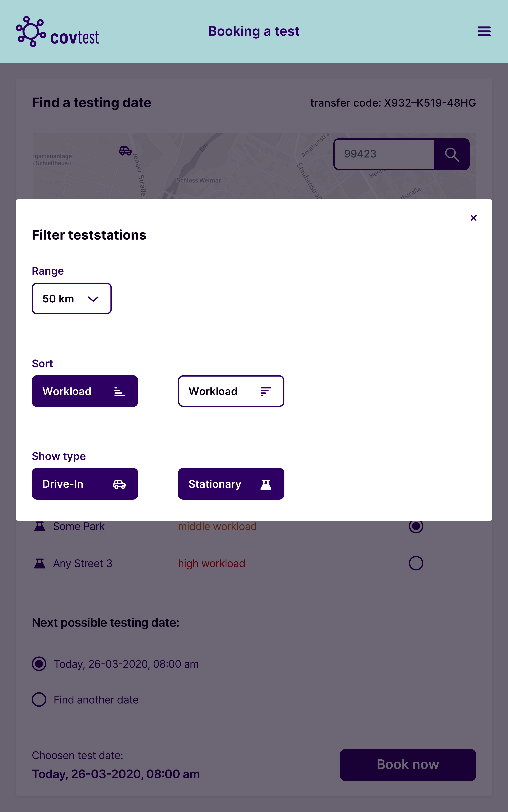
Task: Click the Booking a test header title
Action: point(254,31)
